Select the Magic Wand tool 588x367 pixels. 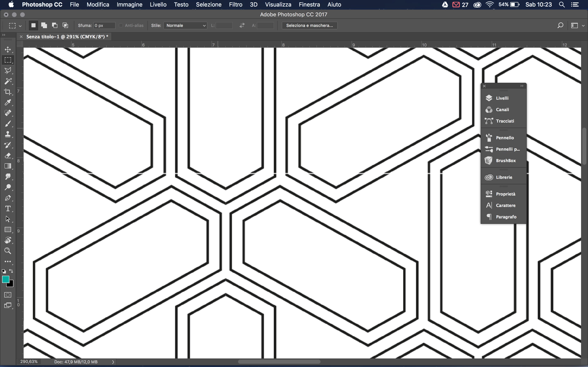(x=8, y=81)
